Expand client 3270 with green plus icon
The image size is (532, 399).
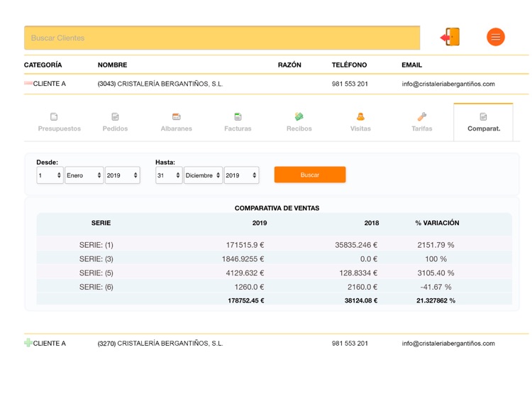[x=28, y=343]
